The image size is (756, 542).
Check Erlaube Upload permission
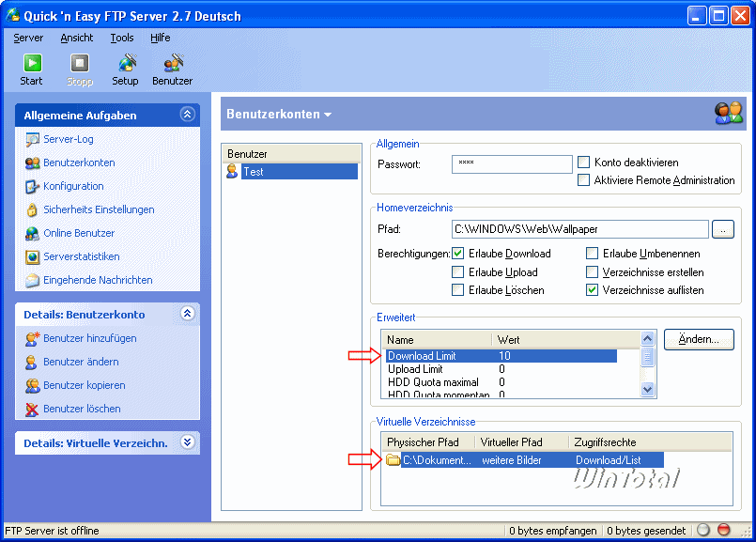(457, 272)
